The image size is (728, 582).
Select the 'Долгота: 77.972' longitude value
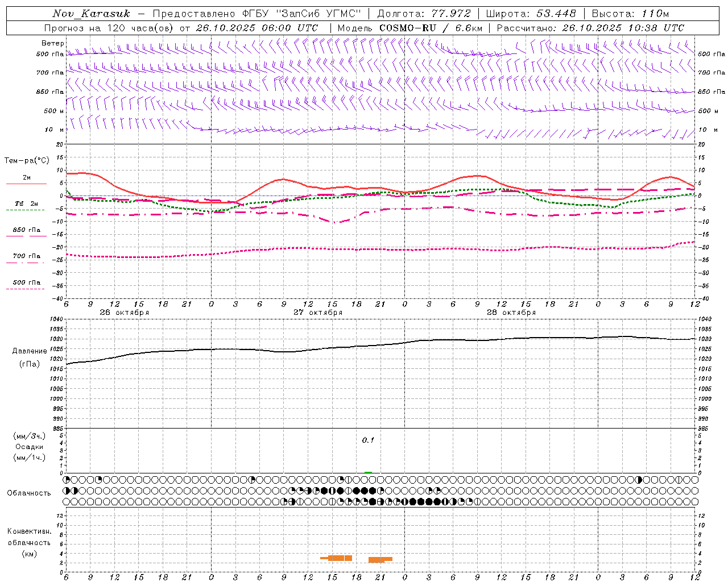424,14
